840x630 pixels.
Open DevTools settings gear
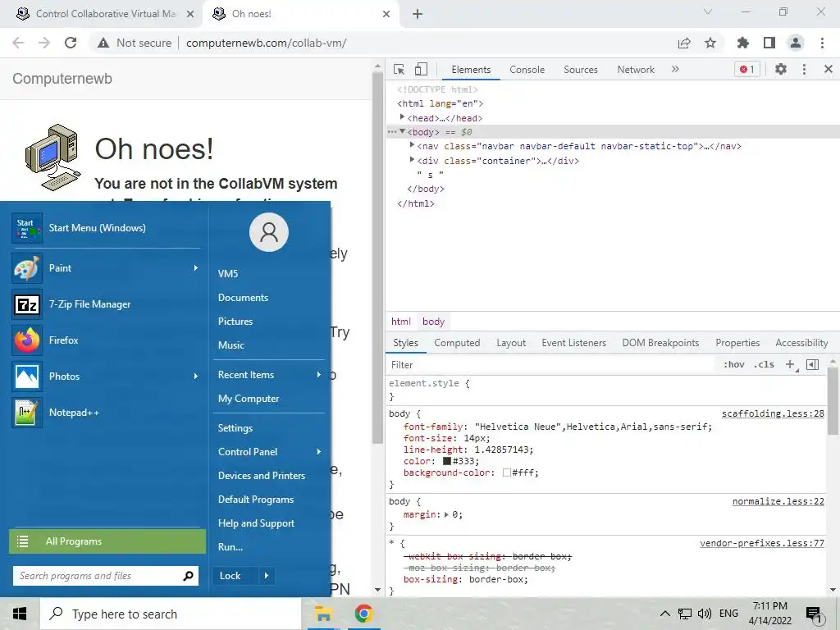[781, 69]
